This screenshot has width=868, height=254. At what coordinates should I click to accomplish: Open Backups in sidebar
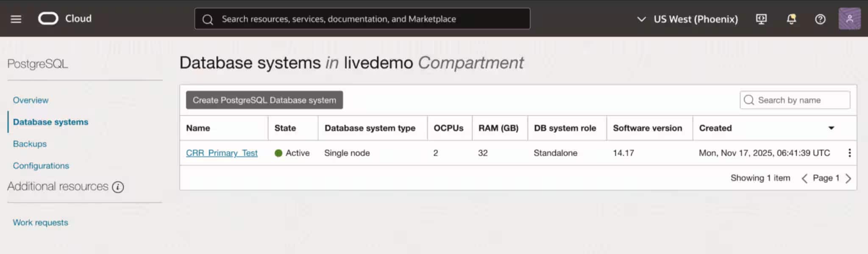[x=30, y=144]
